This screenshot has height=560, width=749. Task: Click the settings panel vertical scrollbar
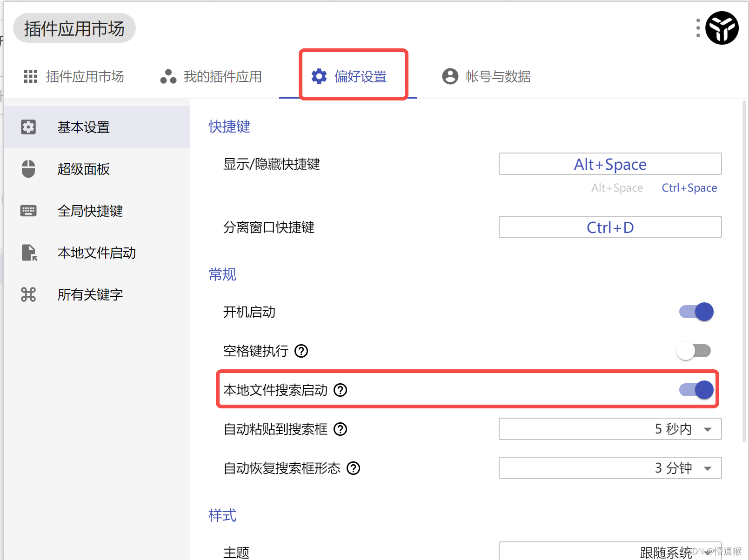(744, 271)
